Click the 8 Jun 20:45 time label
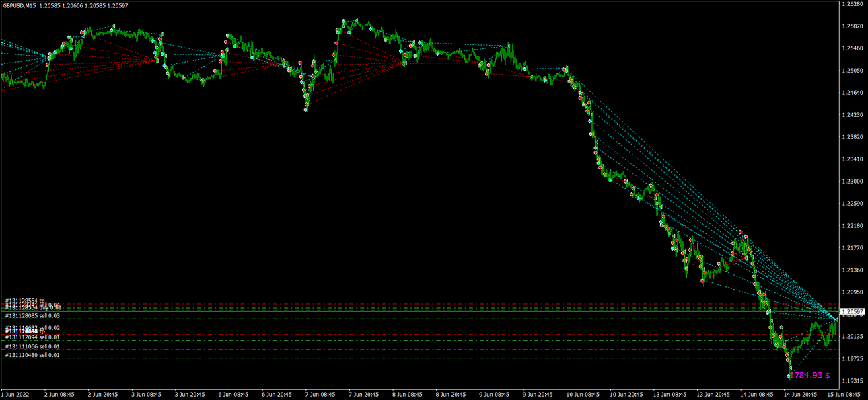 (x=451, y=395)
